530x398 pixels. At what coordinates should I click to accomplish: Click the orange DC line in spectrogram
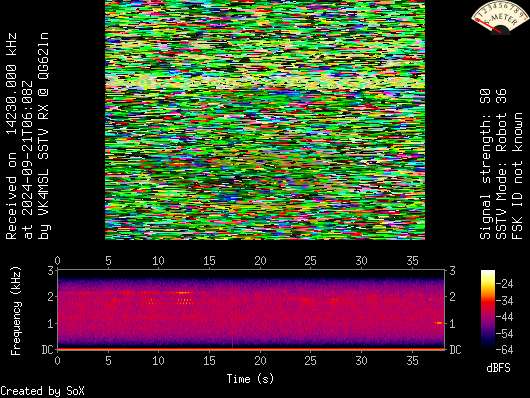tap(250, 349)
